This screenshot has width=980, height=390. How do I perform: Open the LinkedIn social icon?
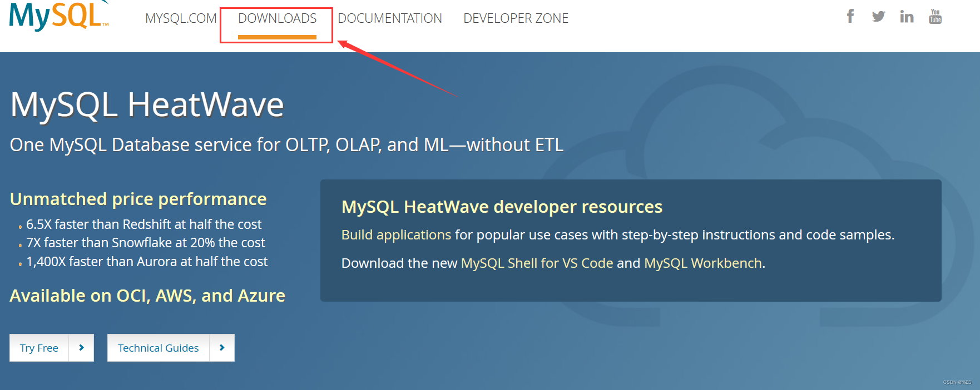pyautogui.click(x=907, y=17)
